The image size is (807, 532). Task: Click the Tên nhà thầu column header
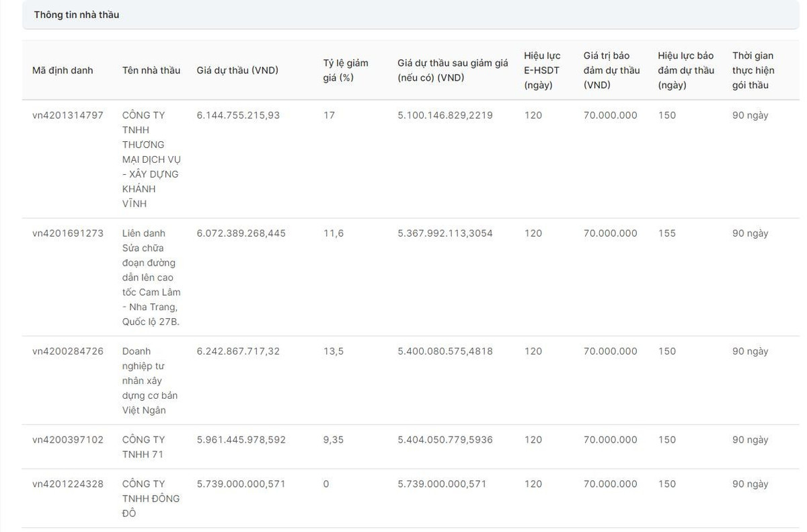[151, 71]
